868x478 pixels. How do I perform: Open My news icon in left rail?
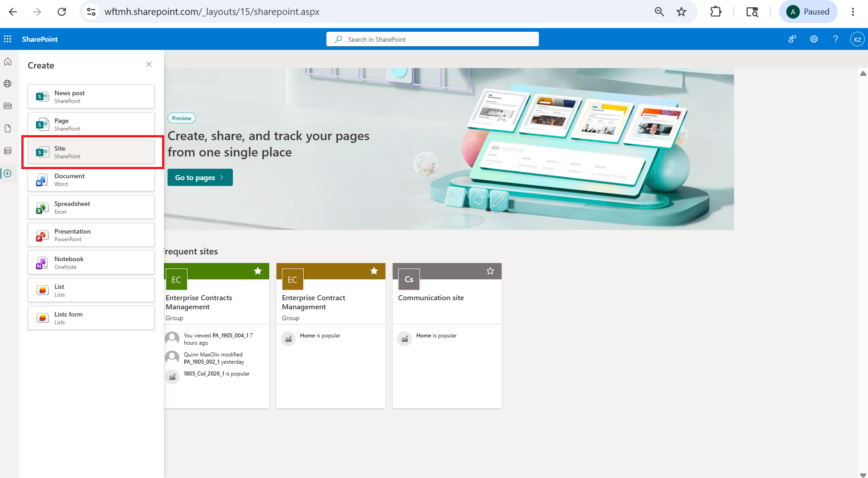pos(8,106)
